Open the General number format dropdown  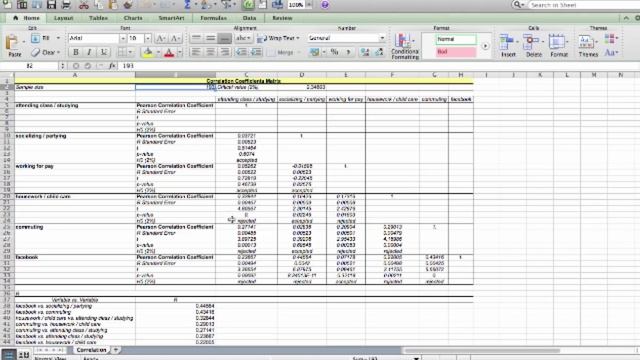[x=382, y=38]
